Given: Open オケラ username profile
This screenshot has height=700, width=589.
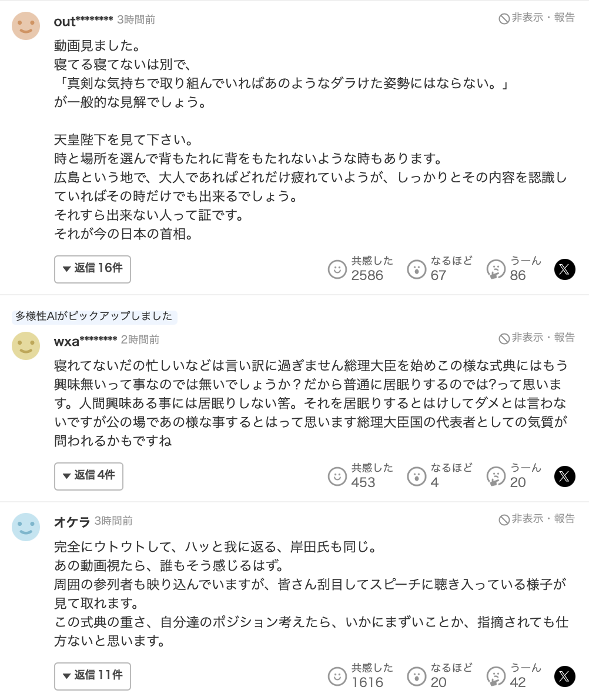Looking at the screenshot, I should pos(72,521).
